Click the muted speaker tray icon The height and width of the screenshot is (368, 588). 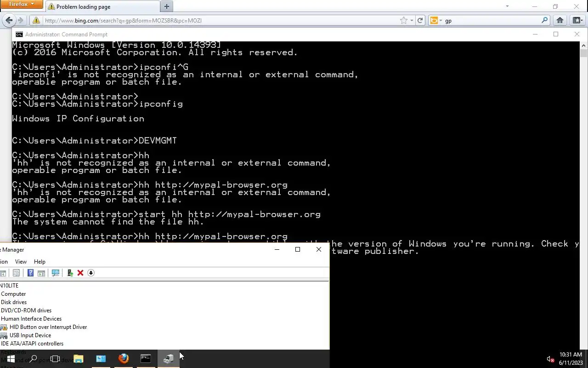point(550,359)
